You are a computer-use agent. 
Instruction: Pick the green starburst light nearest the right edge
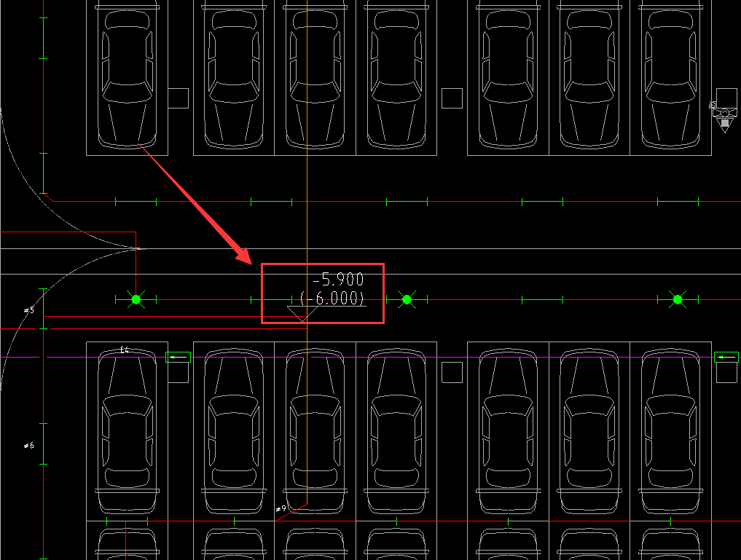pyautogui.click(x=678, y=299)
